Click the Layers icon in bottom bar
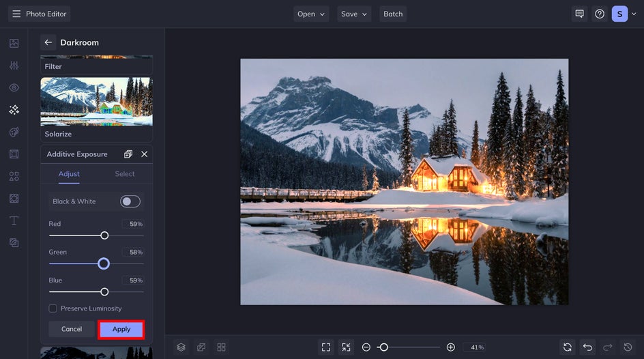 181,347
